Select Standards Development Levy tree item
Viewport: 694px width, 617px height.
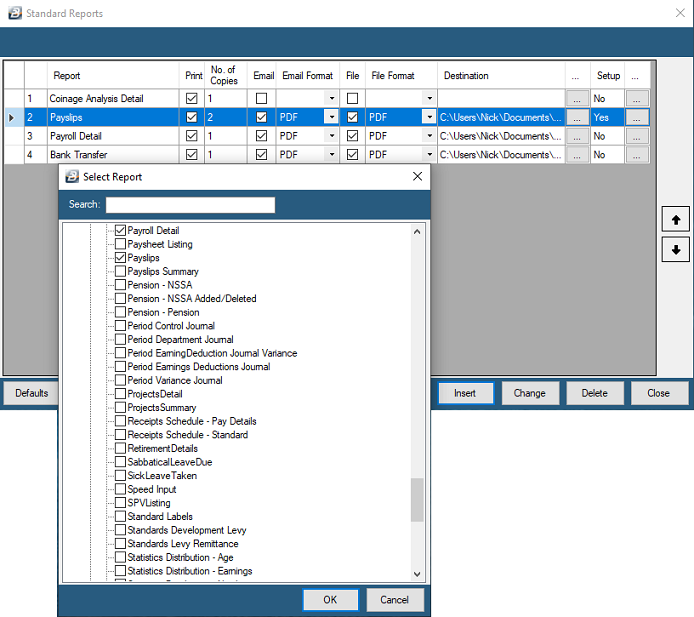[x=187, y=530]
